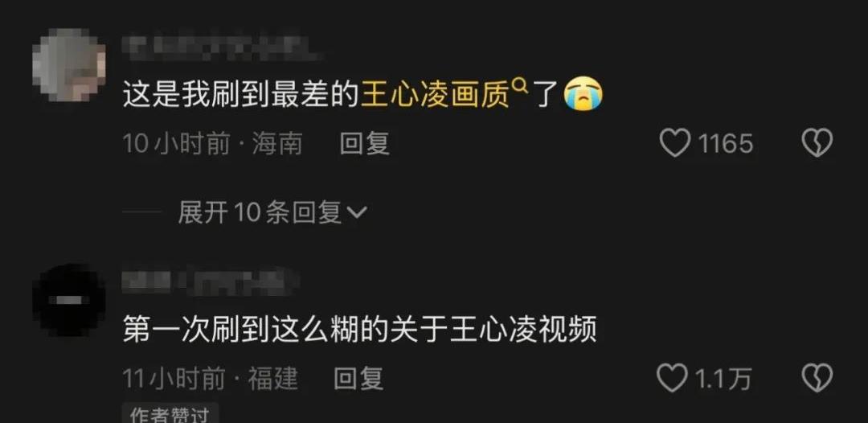Image resolution: width=868 pixels, height=423 pixels.
Task: Reply to the Hainan comment via 回复
Action: (364, 143)
